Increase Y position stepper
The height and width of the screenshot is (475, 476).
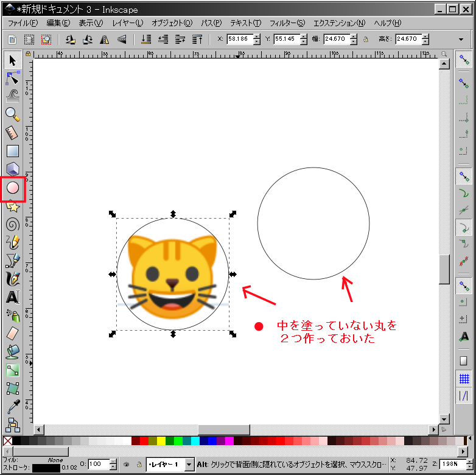click(x=304, y=37)
